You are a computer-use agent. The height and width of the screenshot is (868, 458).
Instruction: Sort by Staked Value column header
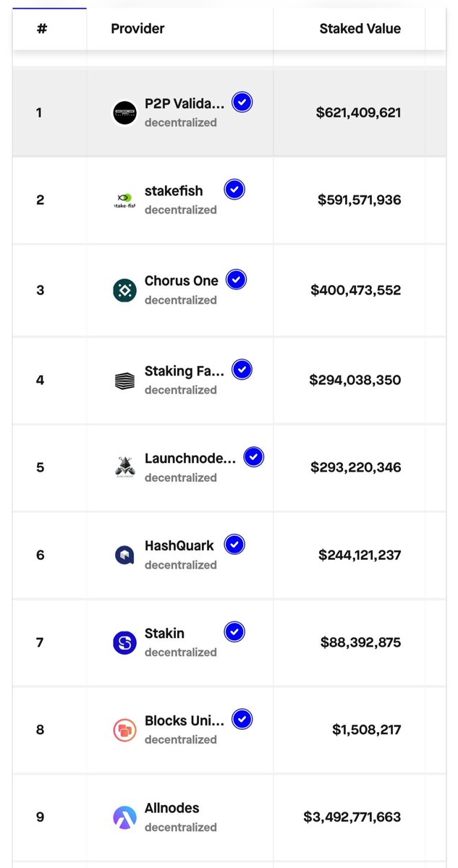(360, 29)
